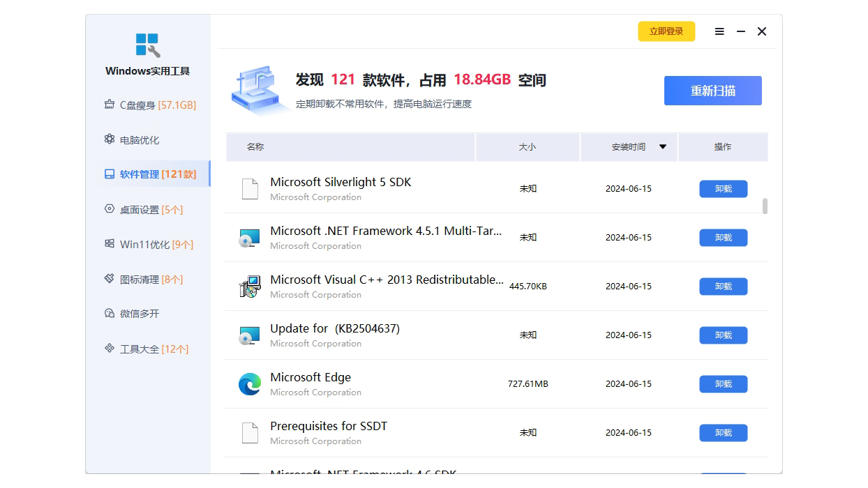Open 桌面设置 sidebar item

(143, 210)
